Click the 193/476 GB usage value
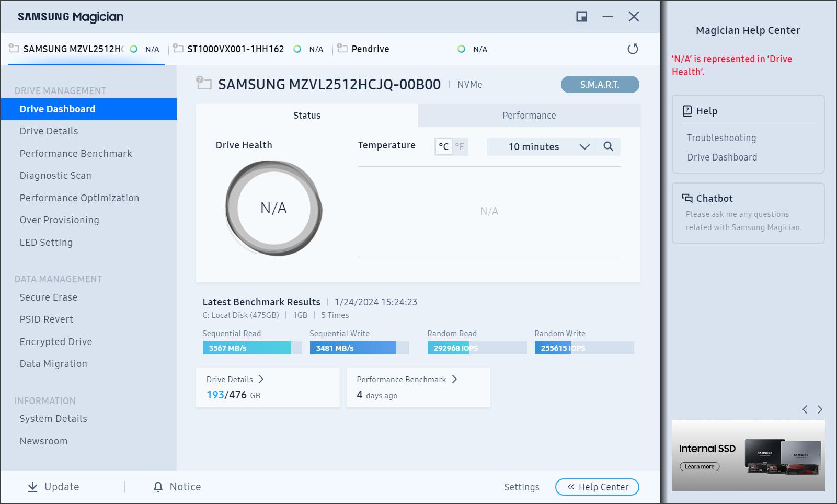 [x=233, y=395]
